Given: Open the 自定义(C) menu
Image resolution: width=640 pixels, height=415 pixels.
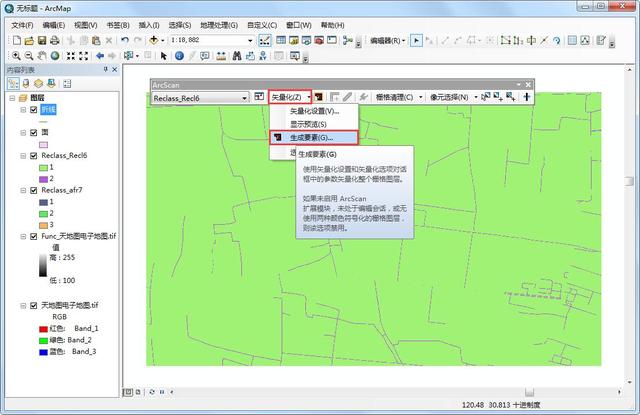Looking at the screenshot, I should coord(262,25).
